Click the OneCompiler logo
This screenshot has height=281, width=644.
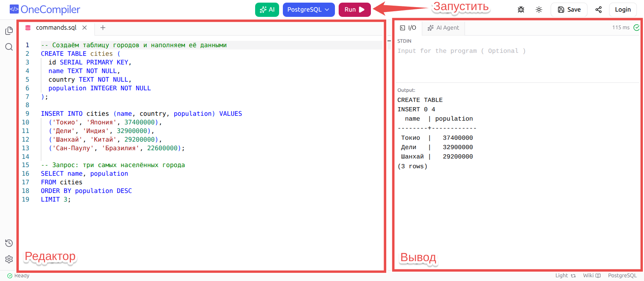pos(45,9)
